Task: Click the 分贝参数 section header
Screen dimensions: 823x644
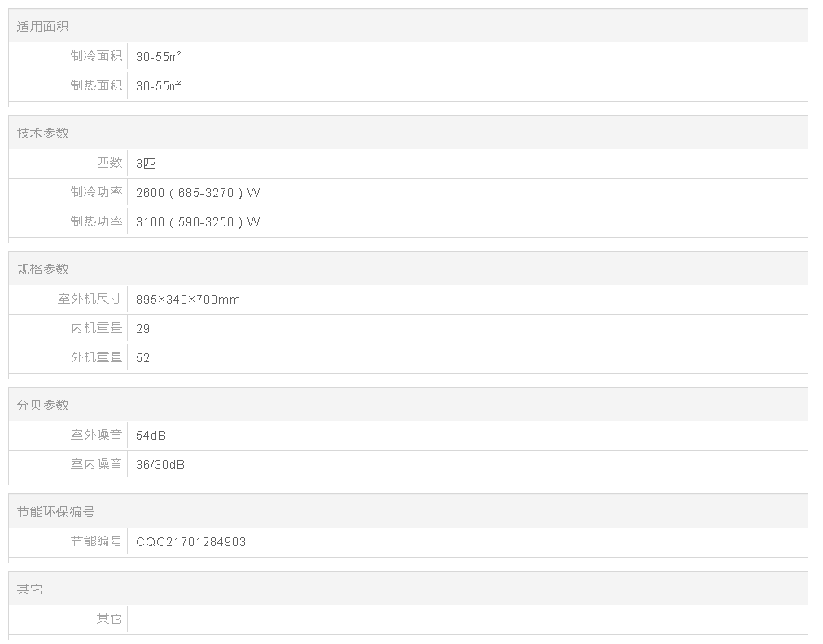Action: [43, 405]
